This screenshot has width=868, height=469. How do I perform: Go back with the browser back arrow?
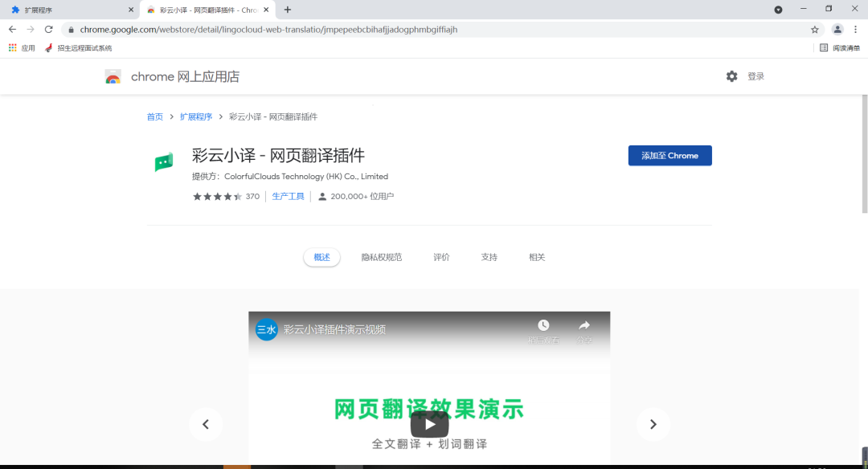coord(12,29)
